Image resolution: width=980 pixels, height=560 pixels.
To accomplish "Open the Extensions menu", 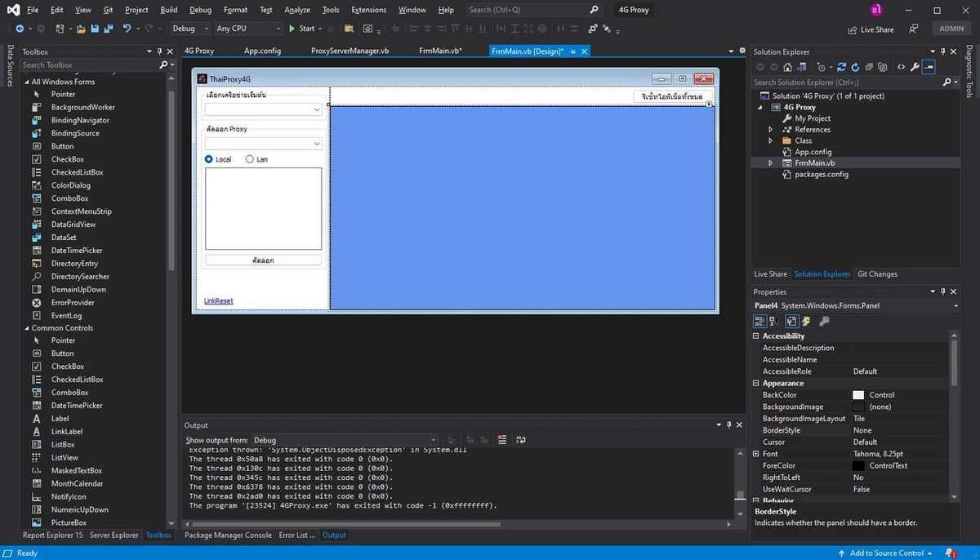I will tap(368, 10).
